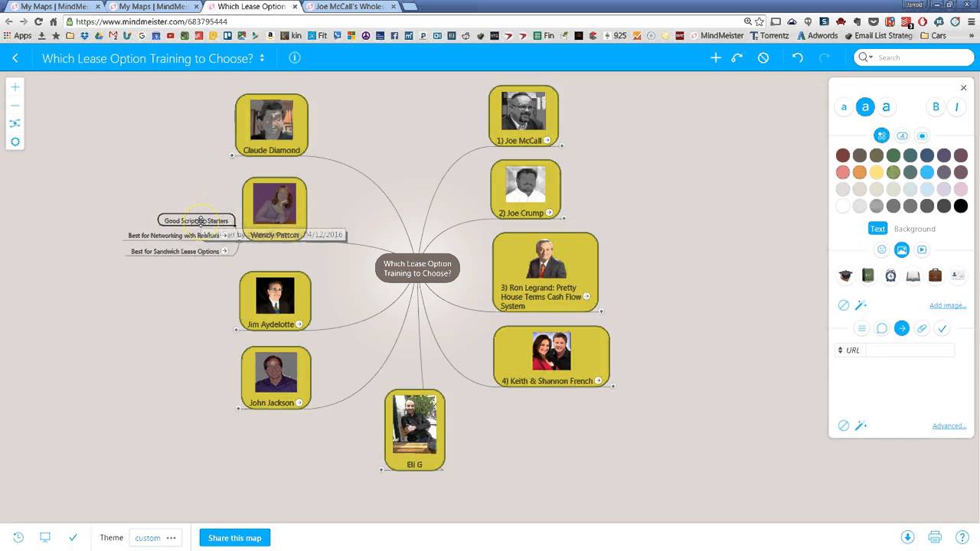This screenshot has width=980, height=551.
Task: Click the center map icon below the layout icon
Action: coord(15,142)
